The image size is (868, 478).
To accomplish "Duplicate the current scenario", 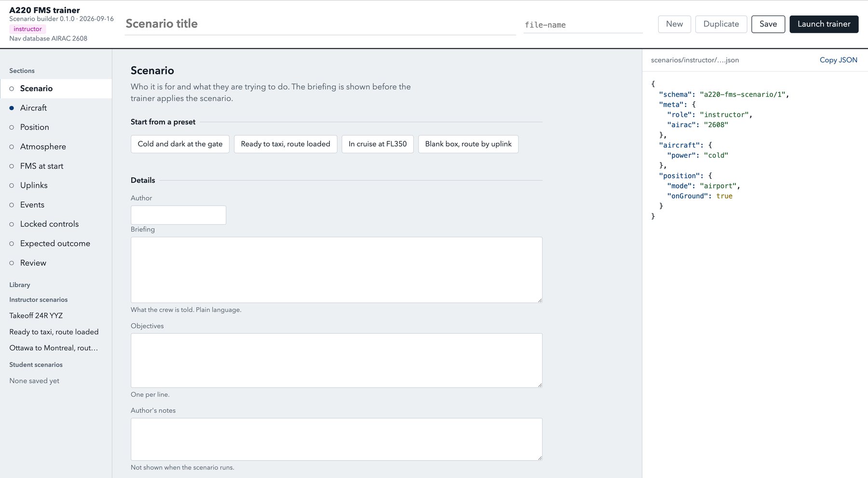I will click(x=721, y=24).
